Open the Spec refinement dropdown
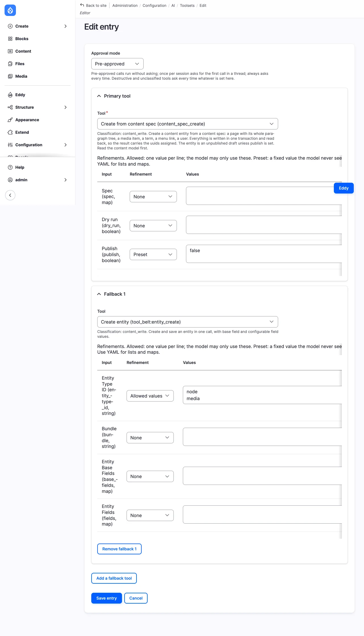 (x=153, y=197)
